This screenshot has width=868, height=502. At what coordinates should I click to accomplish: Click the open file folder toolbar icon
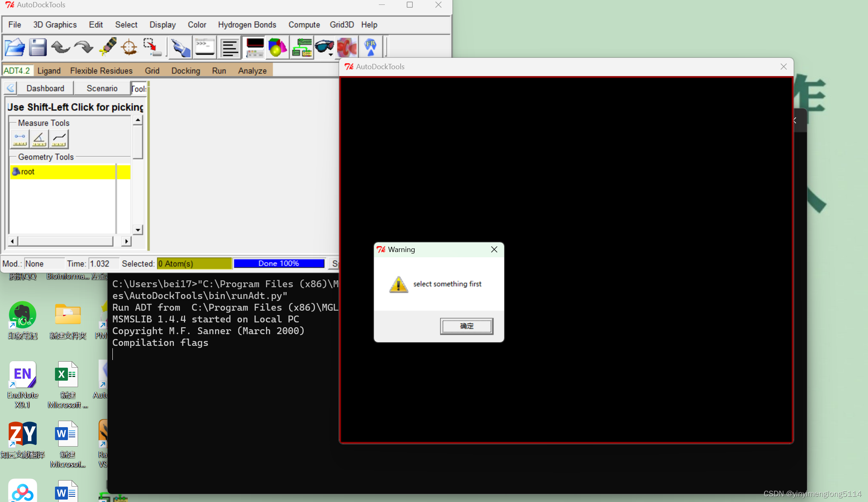pyautogui.click(x=15, y=48)
